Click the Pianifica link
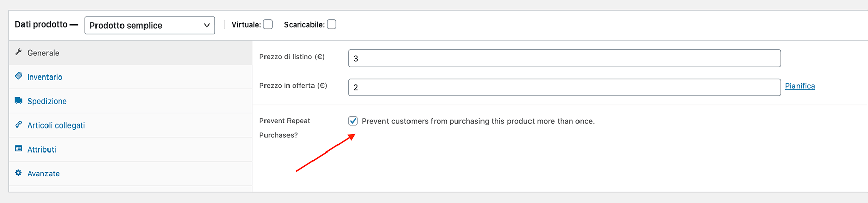The width and height of the screenshot is (868, 203). coord(800,86)
